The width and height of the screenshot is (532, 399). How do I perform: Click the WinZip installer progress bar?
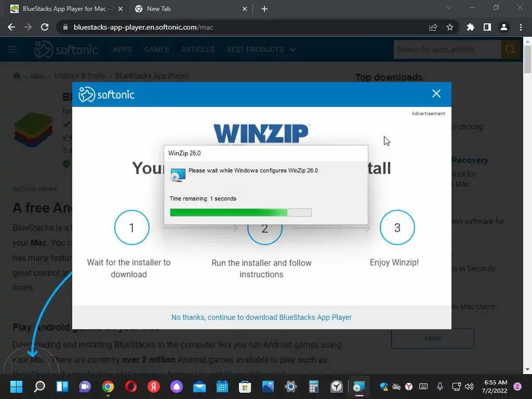tap(241, 212)
